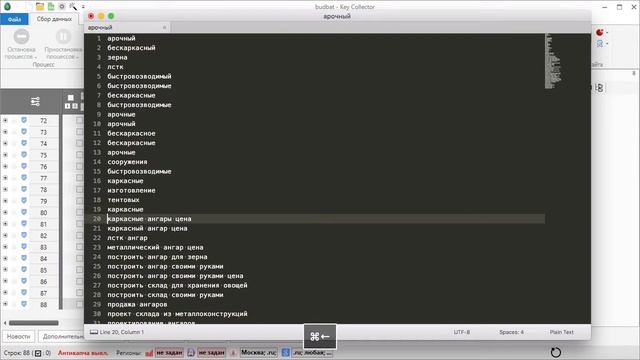Image resolution: width=640 pixels, height=360 pixels.
Task: Click the horizontal scrollbar in left panel
Action: pos(34,323)
